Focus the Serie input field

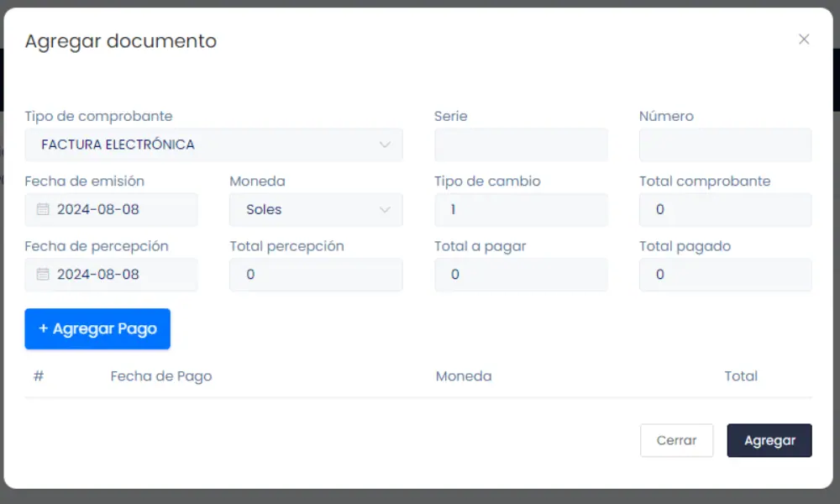(521, 144)
